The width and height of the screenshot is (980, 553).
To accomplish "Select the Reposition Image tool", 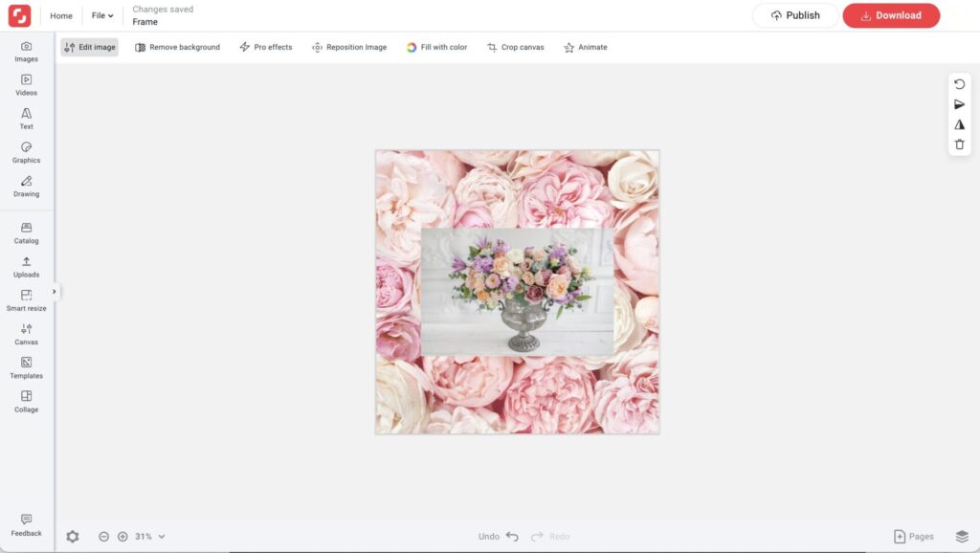I will pyautogui.click(x=349, y=46).
